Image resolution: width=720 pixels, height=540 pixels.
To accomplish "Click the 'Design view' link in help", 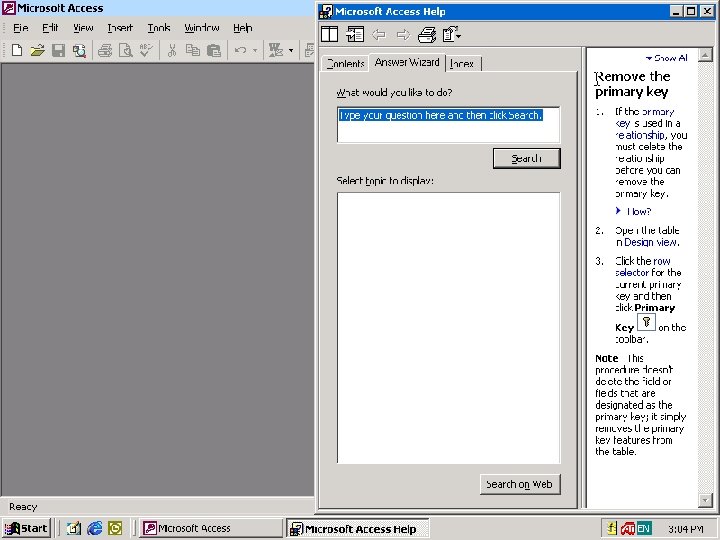I will pyautogui.click(x=651, y=242).
